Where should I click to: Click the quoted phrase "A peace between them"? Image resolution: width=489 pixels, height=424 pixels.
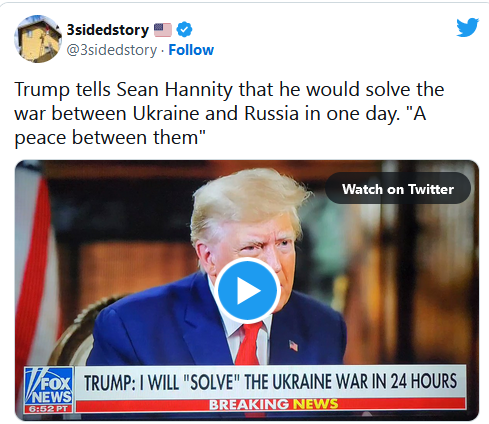(220, 125)
